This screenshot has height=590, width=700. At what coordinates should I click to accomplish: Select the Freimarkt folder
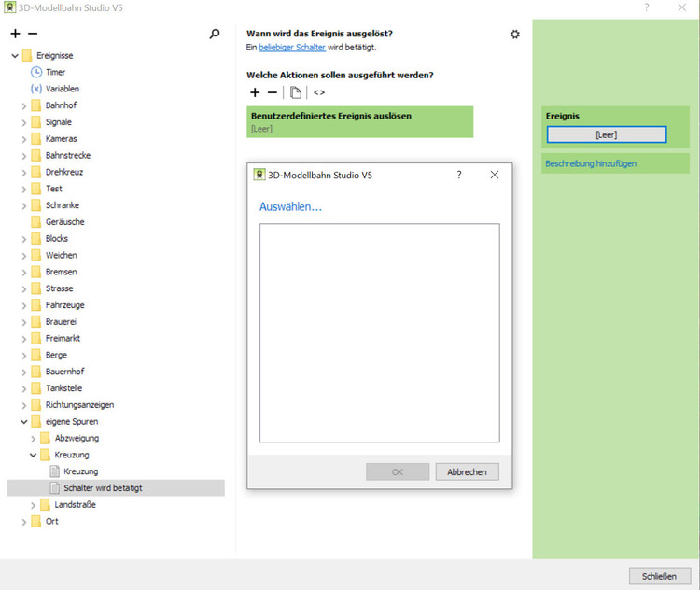tap(63, 338)
